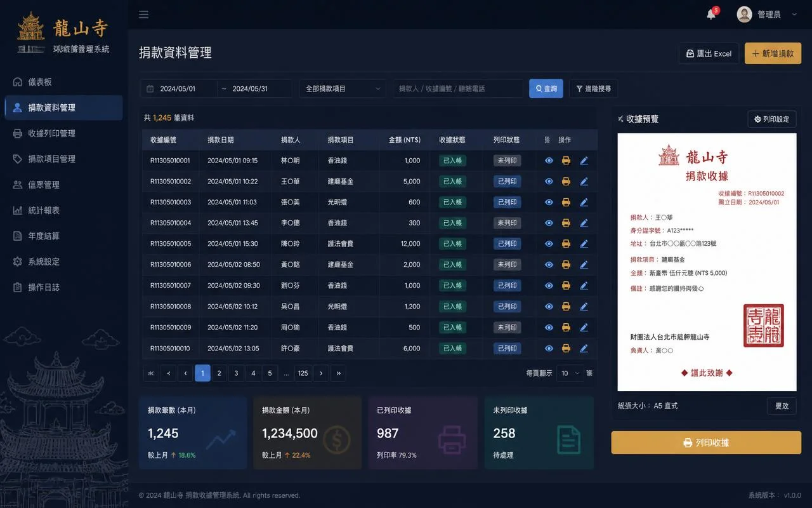Click the blue 查詢 search button

click(546, 89)
